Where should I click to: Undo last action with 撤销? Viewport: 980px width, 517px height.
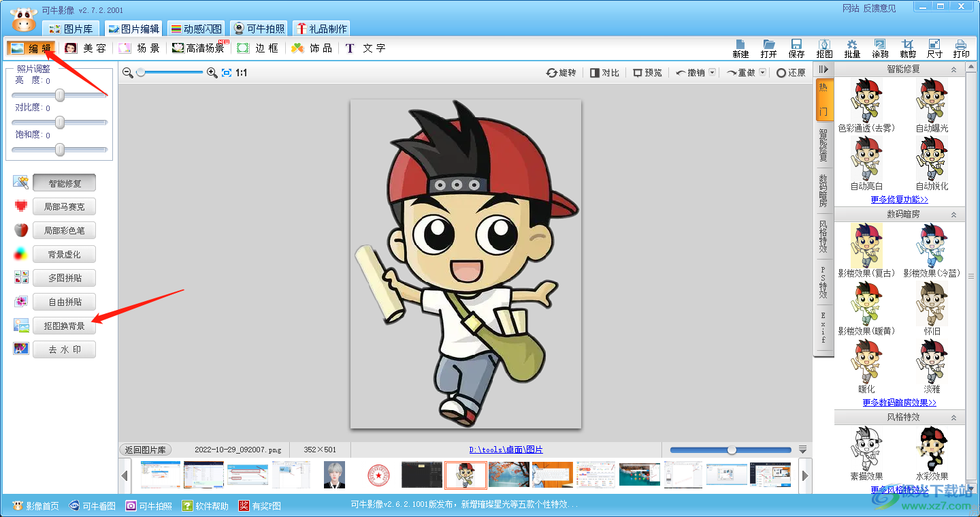point(691,72)
